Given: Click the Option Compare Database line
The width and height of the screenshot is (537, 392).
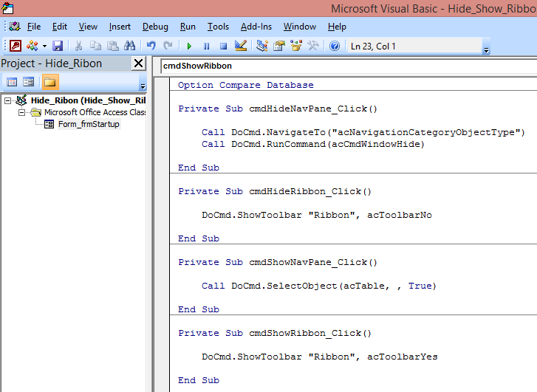Looking at the screenshot, I should [245, 85].
